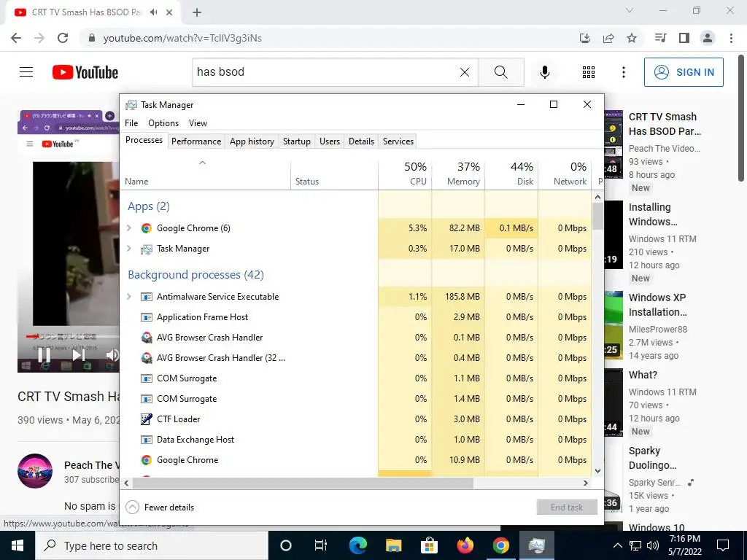Click Task Manager vertical scrollbar thumb

598,216
